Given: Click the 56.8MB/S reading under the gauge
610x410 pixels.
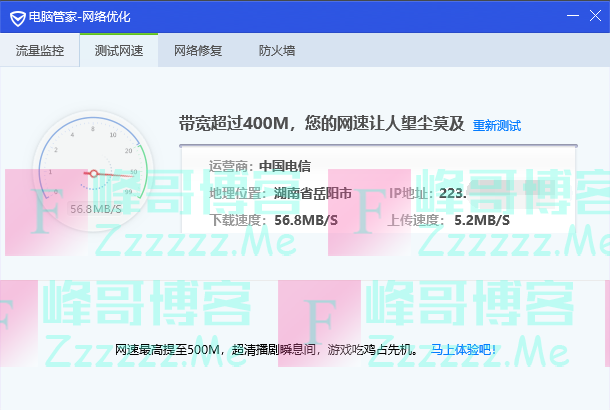Looking at the screenshot, I should (x=96, y=209).
